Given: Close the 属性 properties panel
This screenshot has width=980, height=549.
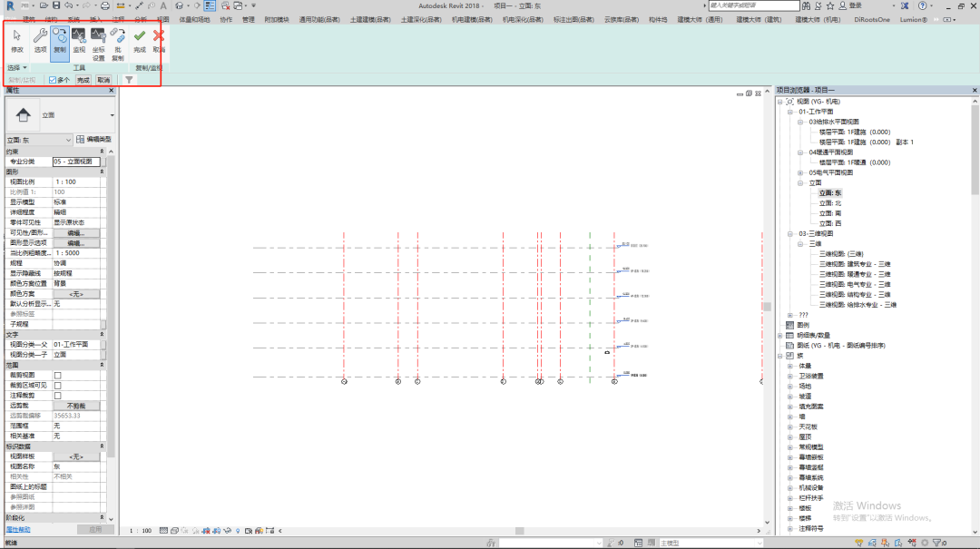Looking at the screenshot, I should coord(112,91).
